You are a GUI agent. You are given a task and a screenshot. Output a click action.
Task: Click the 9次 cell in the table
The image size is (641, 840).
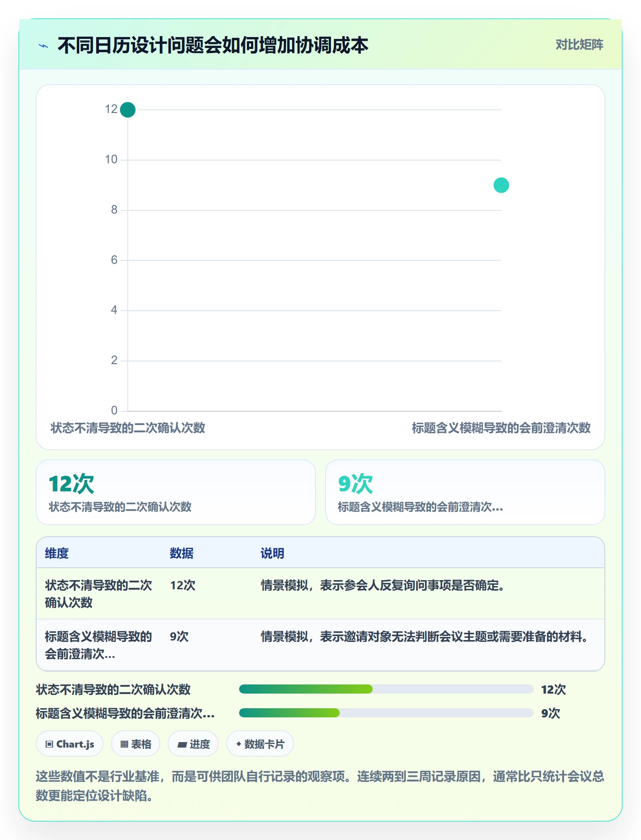pyautogui.click(x=179, y=636)
